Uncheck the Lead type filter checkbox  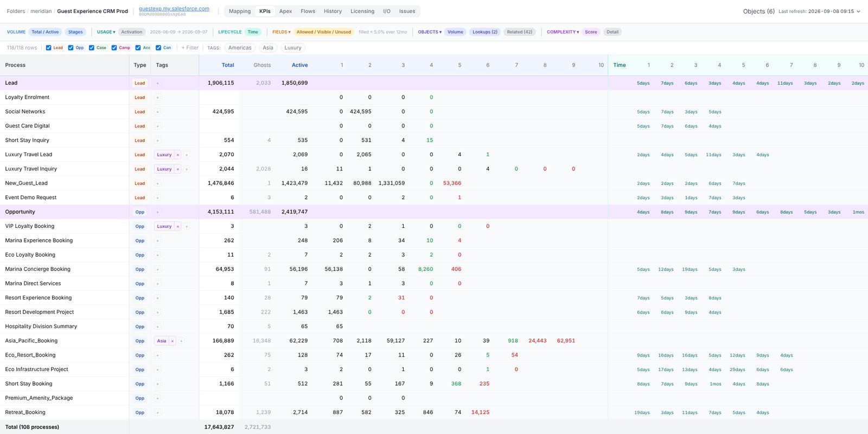pyautogui.click(x=49, y=48)
